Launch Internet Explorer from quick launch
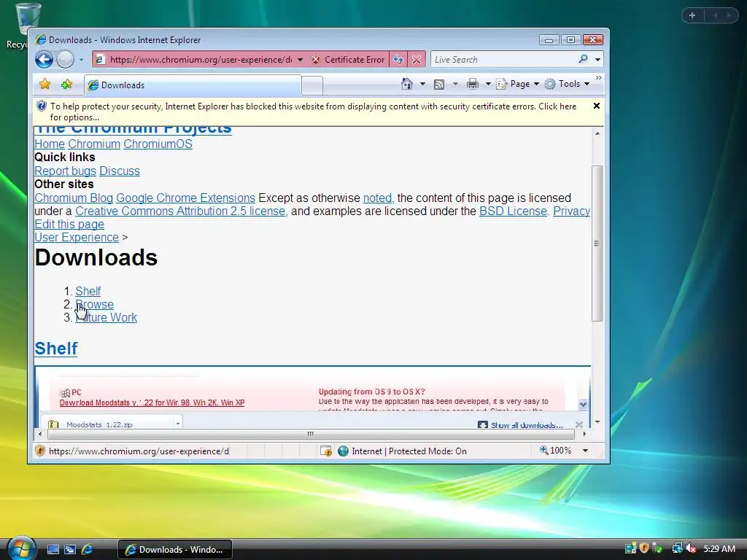Viewport: 747px width, 560px height. pos(88,549)
